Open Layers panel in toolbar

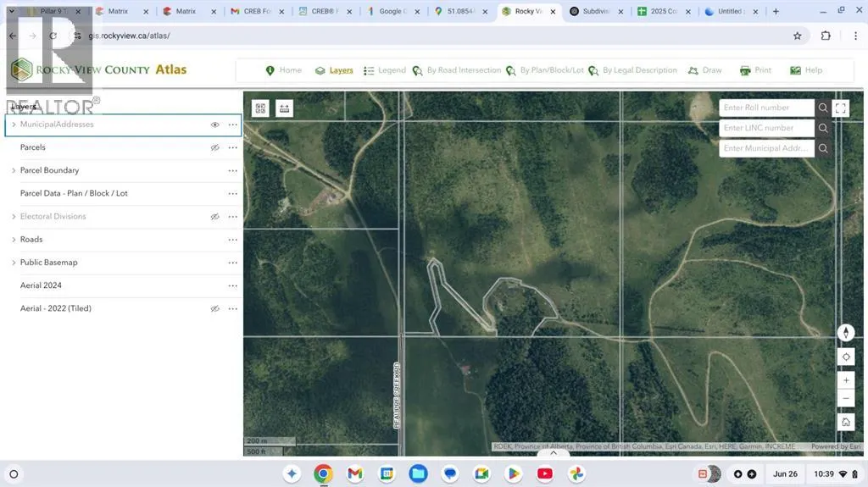(334, 70)
